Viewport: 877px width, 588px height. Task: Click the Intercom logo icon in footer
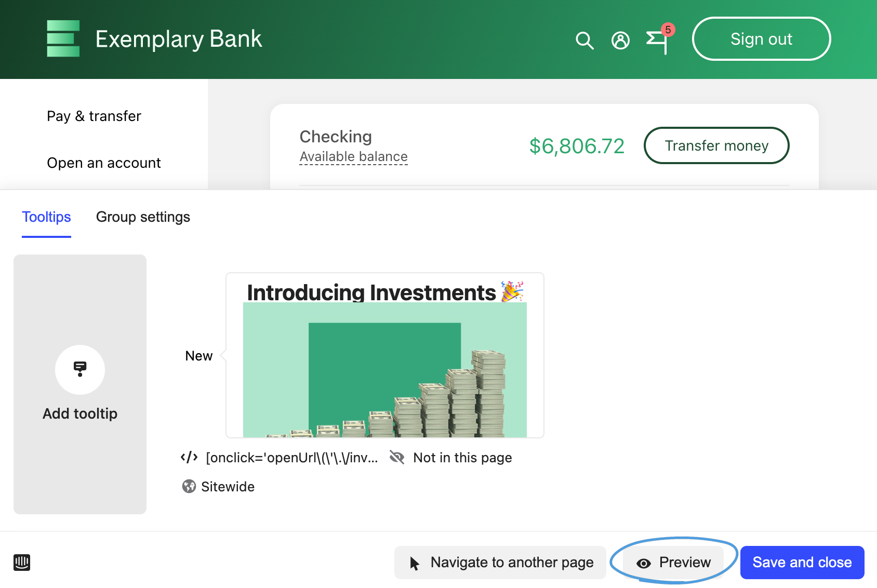click(x=22, y=562)
